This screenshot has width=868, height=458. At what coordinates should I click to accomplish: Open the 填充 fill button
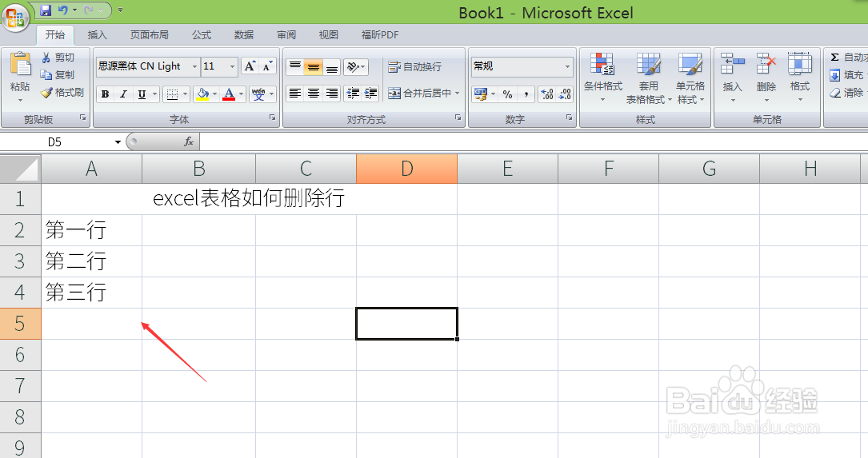coord(847,75)
